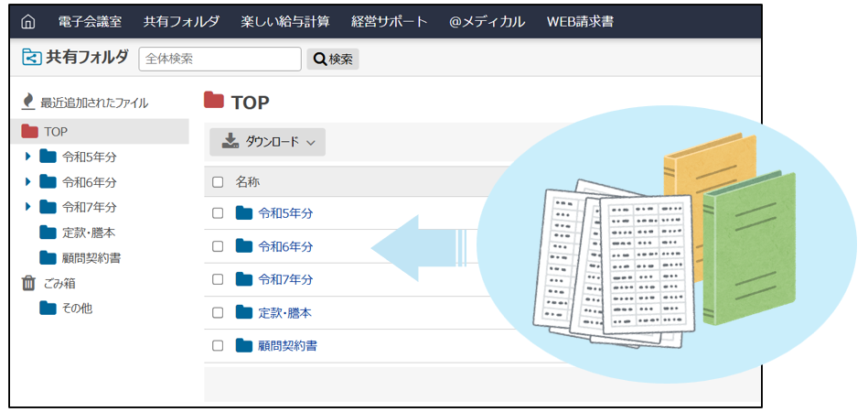Select 顧問契約書 in the sidebar tree
Image resolution: width=868 pixels, height=412 pixels.
[x=91, y=258]
